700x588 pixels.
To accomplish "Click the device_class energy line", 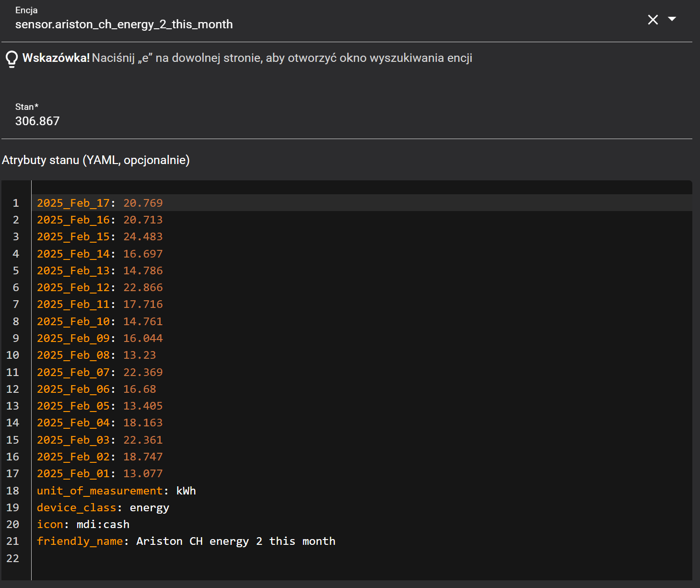I will click(x=103, y=508).
